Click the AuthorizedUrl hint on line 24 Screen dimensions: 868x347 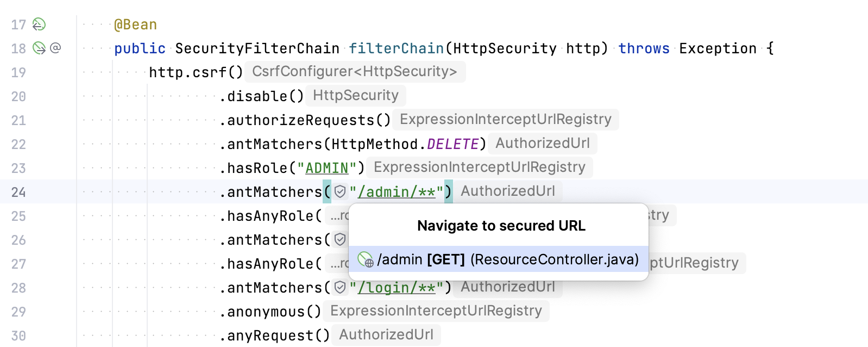point(507,191)
